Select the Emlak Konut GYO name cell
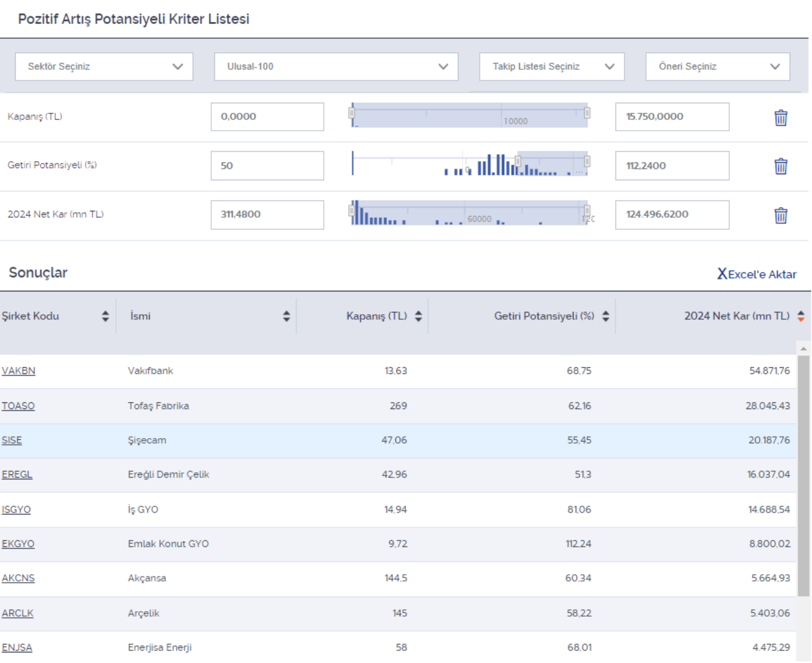 coord(169,544)
